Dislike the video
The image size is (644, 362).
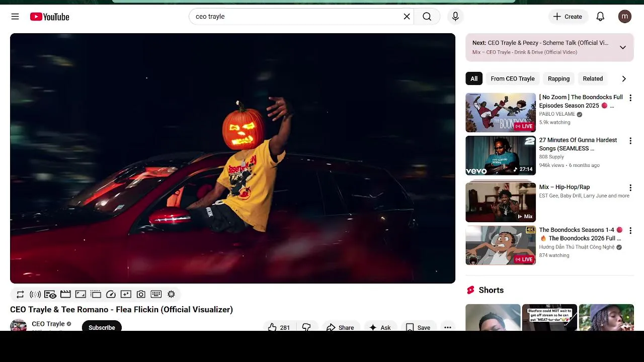pos(306,327)
